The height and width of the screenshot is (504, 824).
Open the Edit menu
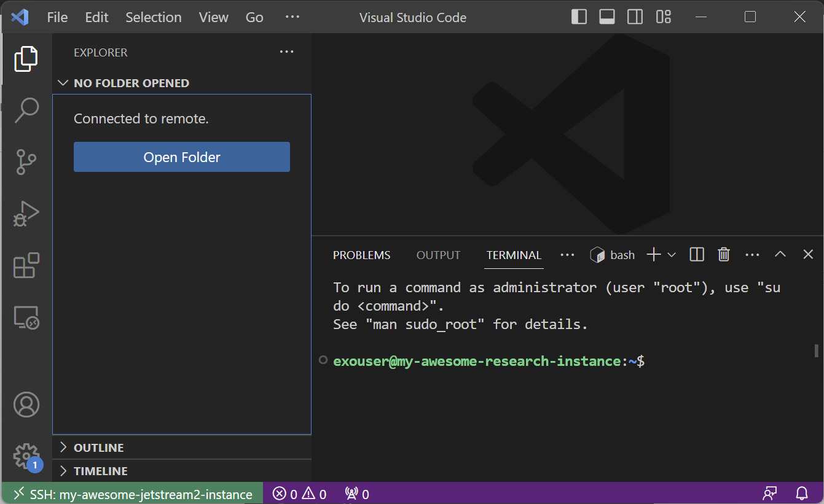[x=96, y=17]
